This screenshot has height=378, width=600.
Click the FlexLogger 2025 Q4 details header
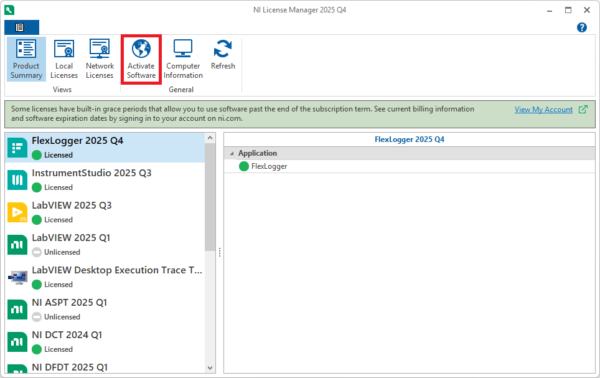click(x=409, y=139)
